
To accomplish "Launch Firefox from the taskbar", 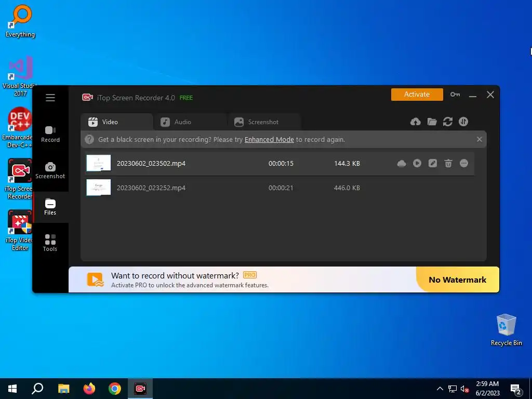I will coord(89,389).
